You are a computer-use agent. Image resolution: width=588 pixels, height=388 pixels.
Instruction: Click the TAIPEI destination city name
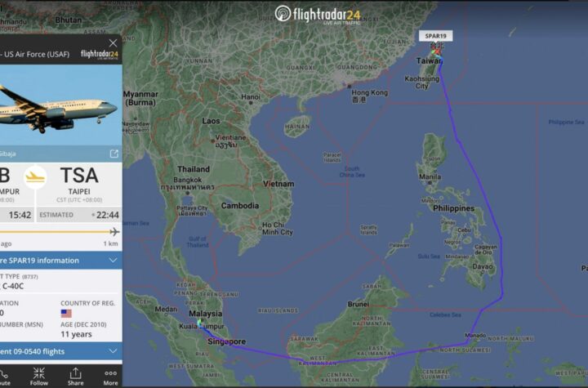pos(79,191)
